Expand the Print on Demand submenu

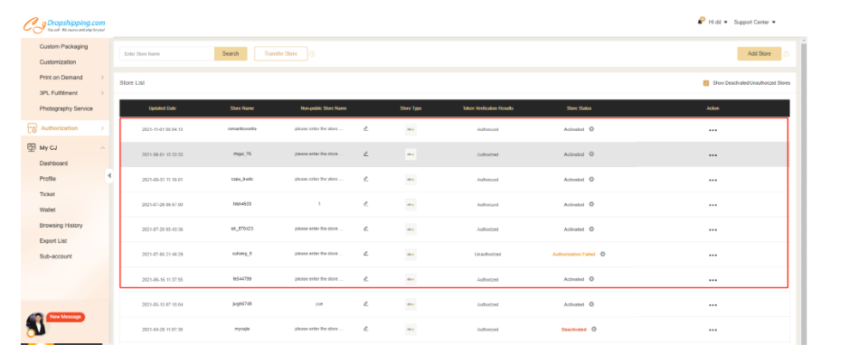pyautogui.click(x=102, y=78)
